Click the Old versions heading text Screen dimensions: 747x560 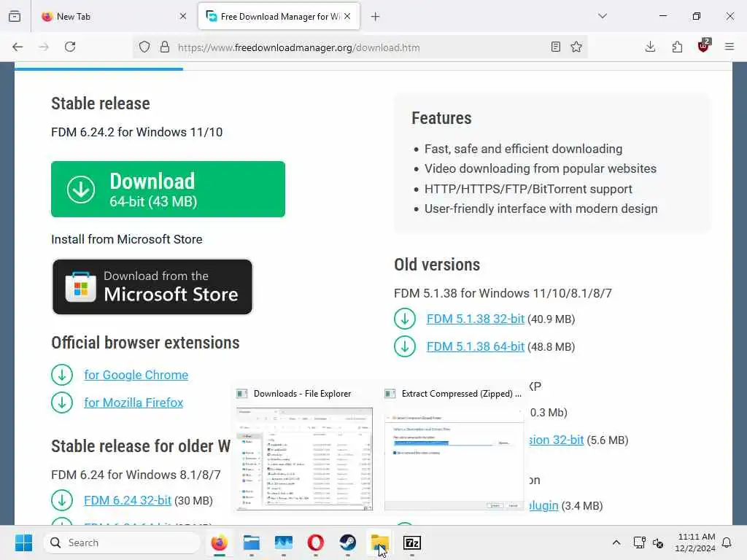click(437, 265)
